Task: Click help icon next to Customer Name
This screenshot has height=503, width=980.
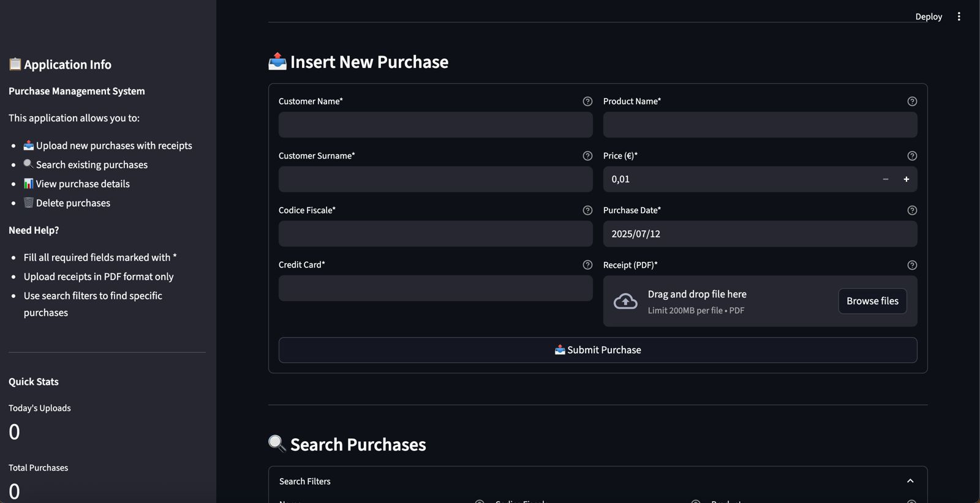Action: coord(587,102)
